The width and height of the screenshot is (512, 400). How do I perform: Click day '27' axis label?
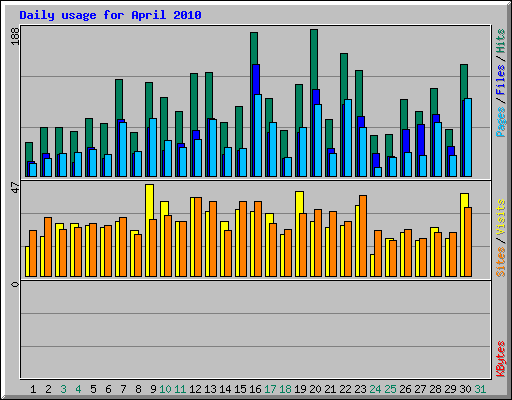tap(420, 389)
